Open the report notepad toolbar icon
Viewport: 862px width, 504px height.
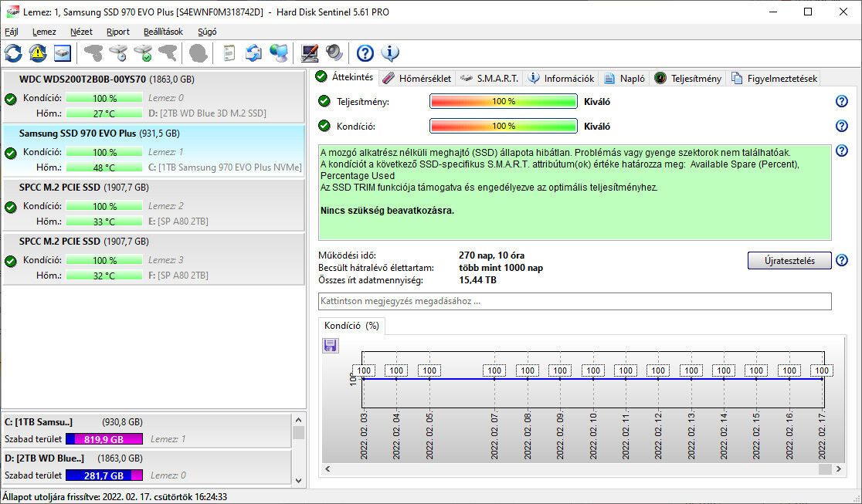pos(229,53)
